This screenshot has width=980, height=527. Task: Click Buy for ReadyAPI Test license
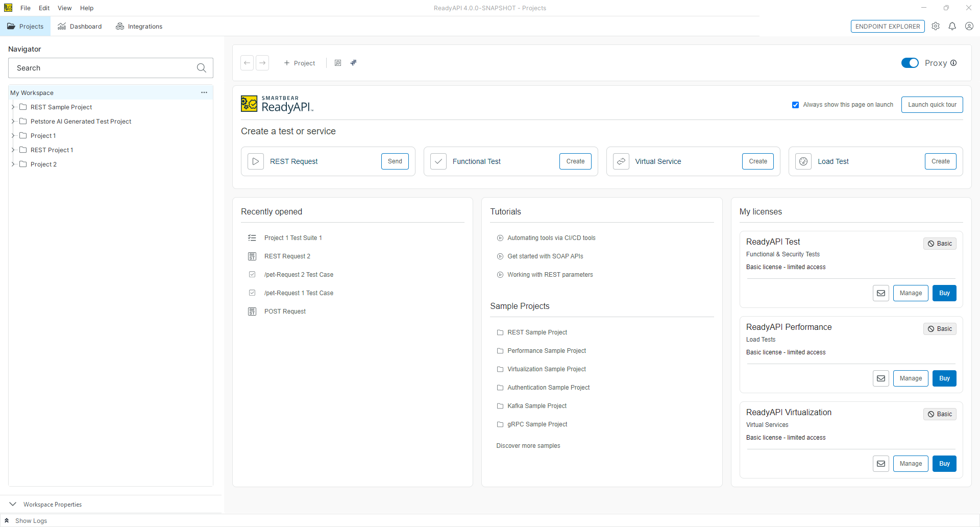point(944,293)
